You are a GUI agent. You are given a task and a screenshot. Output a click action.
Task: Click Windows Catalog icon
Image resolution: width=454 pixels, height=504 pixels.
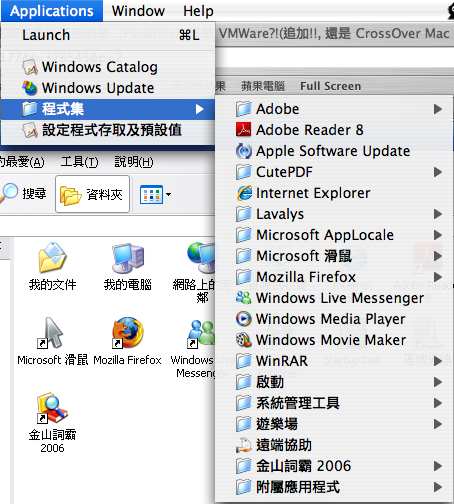tap(29, 67)
